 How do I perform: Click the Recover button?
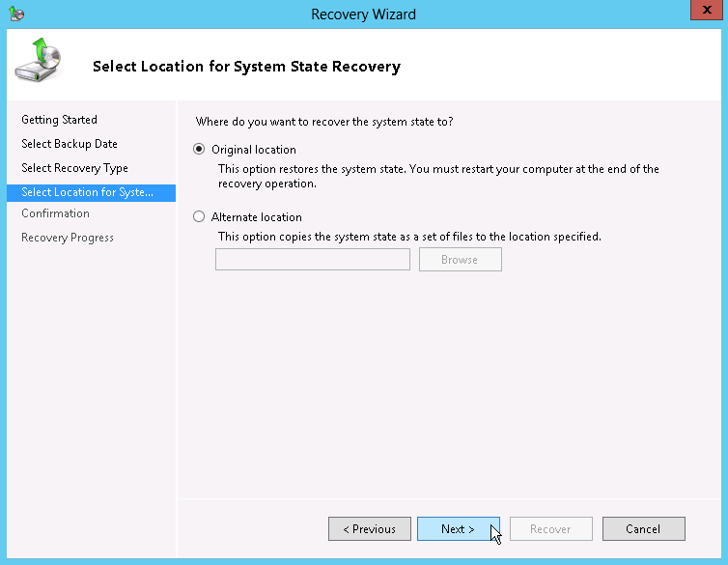pyautogui.click(x=550, y=529)
